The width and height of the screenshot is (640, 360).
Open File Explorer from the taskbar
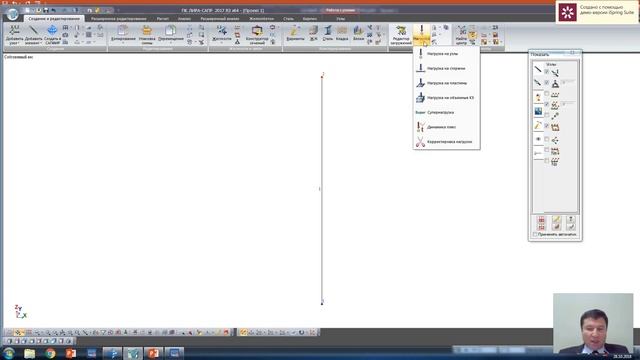pyautogui.click(x=29, y=353)
